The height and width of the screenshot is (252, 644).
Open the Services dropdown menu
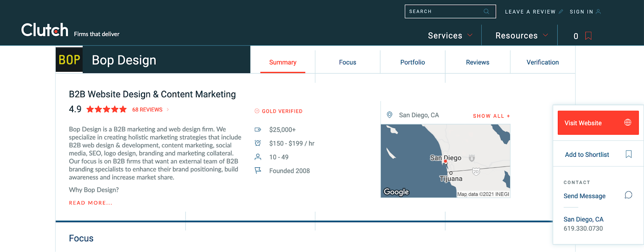point(450,35)
